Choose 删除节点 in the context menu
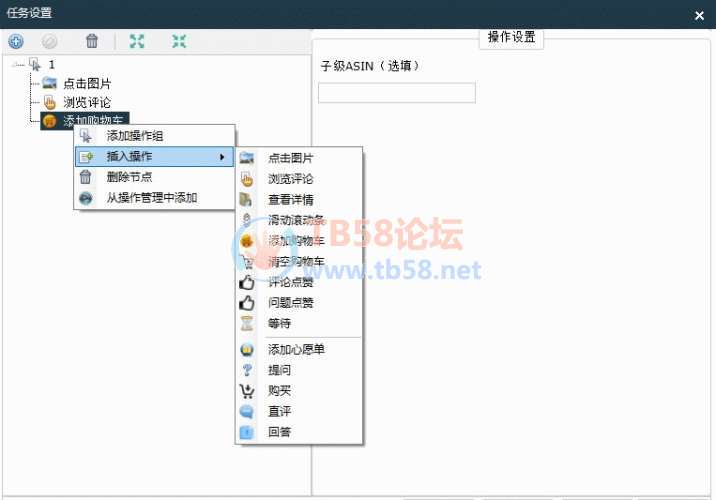This screenshot has height=500, width=716. pos(129,177)
